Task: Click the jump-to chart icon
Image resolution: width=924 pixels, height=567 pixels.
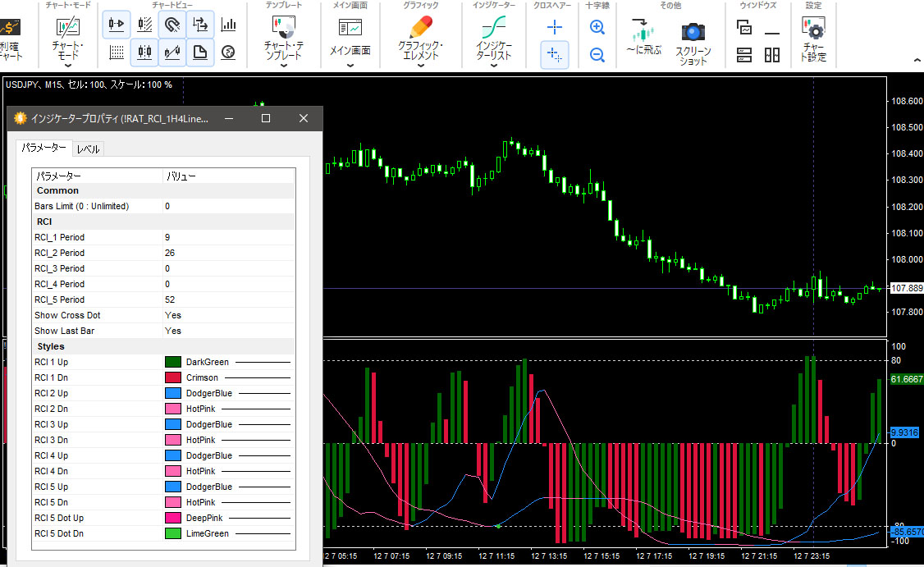Action: pos(643,32)
